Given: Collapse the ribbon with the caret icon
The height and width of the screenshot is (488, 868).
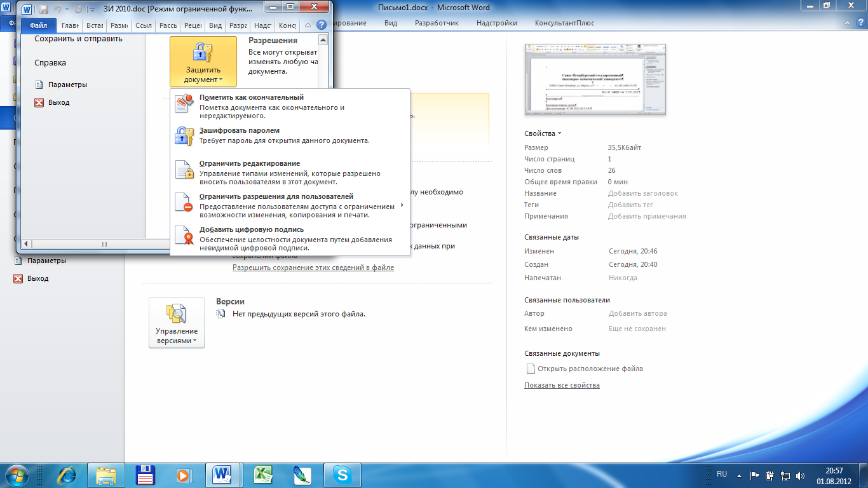Looking at the screenshot, I should [308, 25].
